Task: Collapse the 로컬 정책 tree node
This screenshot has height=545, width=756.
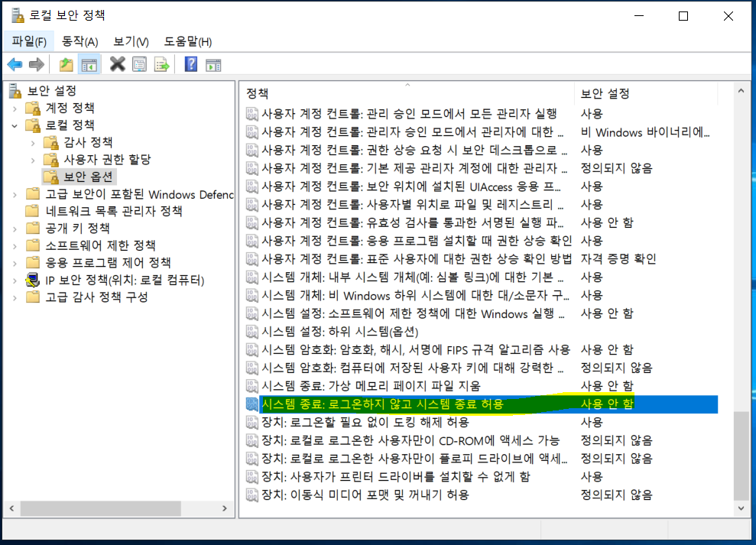Action: tap(15, 126)
